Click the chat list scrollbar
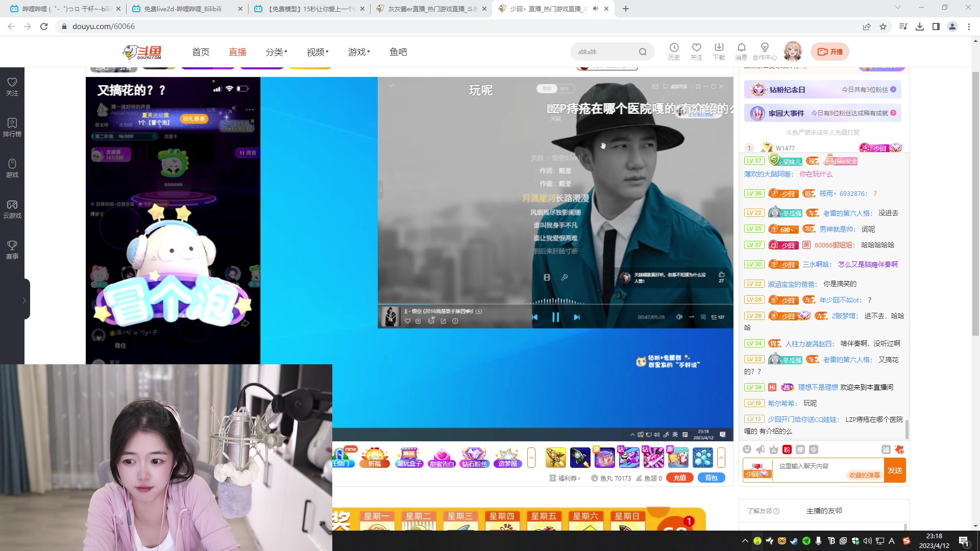Image resolution: width=980 pixels, height=551 pixels. [x=906, y=429]
